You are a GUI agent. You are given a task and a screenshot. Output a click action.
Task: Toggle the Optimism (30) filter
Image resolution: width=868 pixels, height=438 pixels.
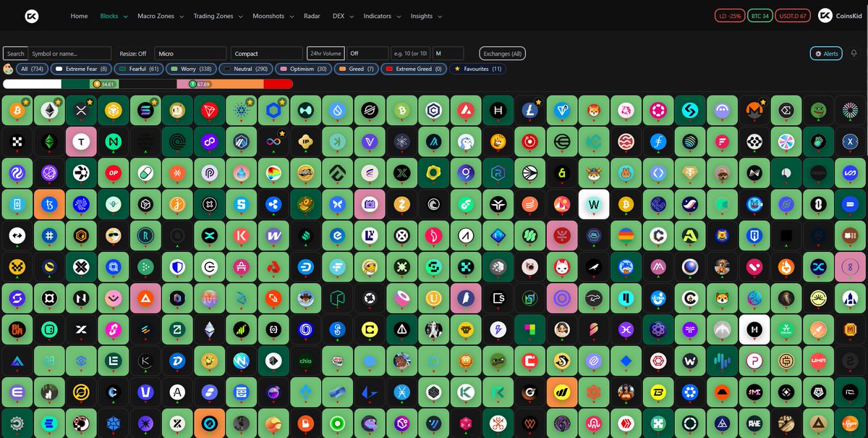[305, 69]
